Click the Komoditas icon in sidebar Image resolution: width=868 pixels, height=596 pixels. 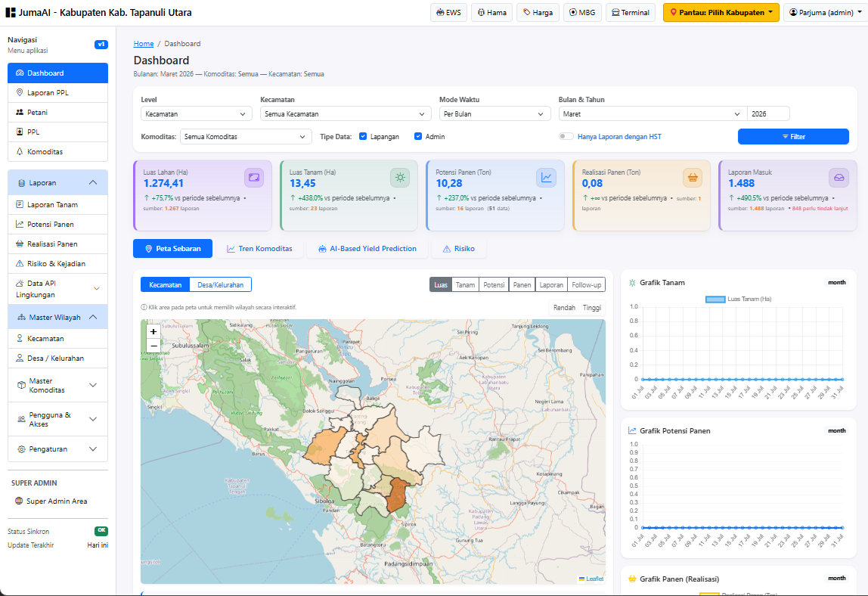point(20,152)
